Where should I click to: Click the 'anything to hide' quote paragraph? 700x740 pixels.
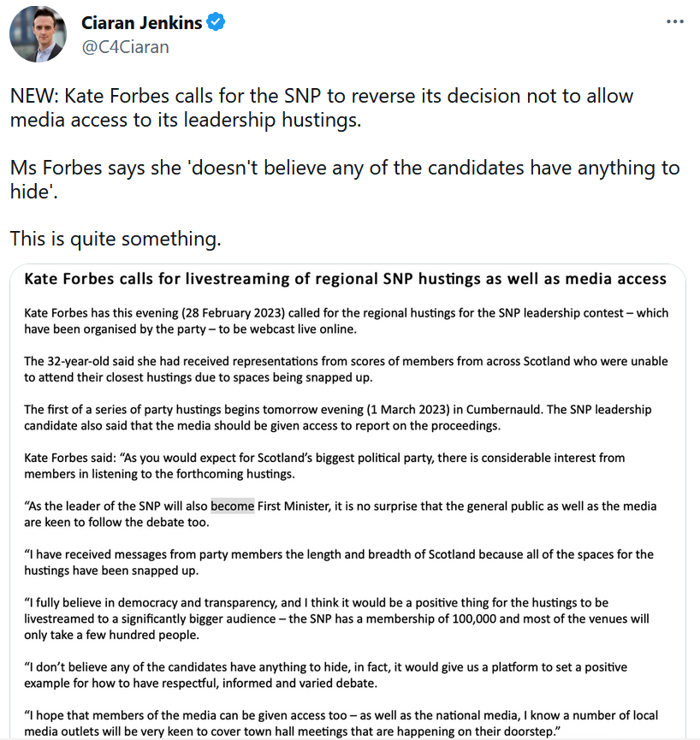click(326, 675)
